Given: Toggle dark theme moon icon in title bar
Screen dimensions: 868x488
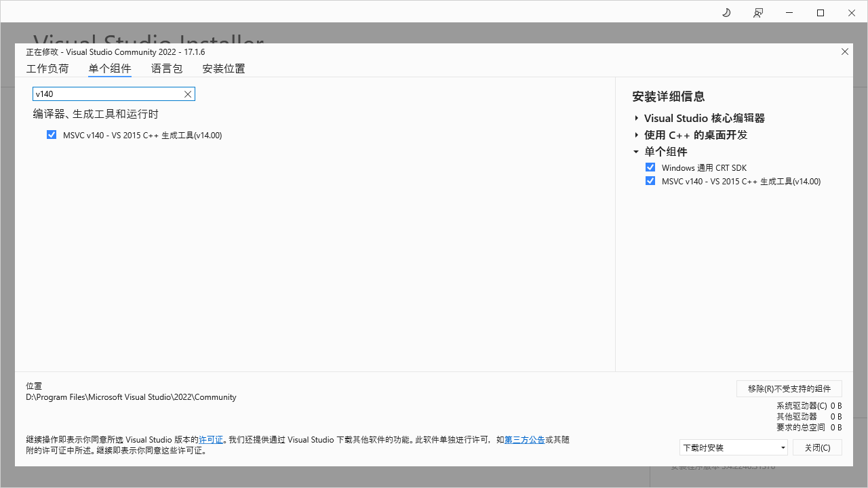Looking at the screenshot, I should pyautogui.click(x=726, y=13).
